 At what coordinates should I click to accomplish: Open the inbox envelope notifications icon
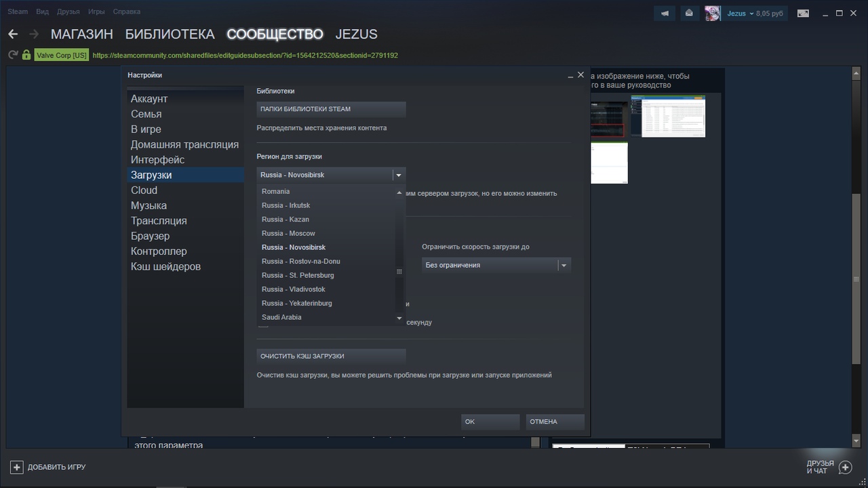coord(690,13)
